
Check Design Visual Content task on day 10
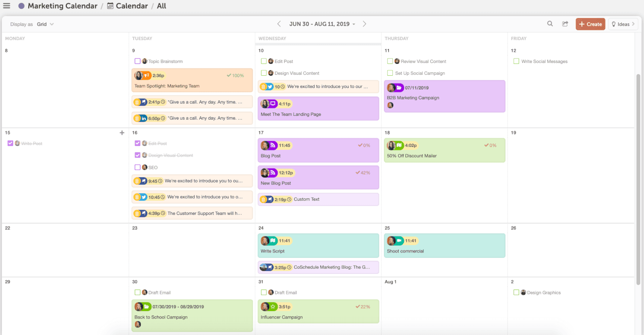tap(263, 73)
